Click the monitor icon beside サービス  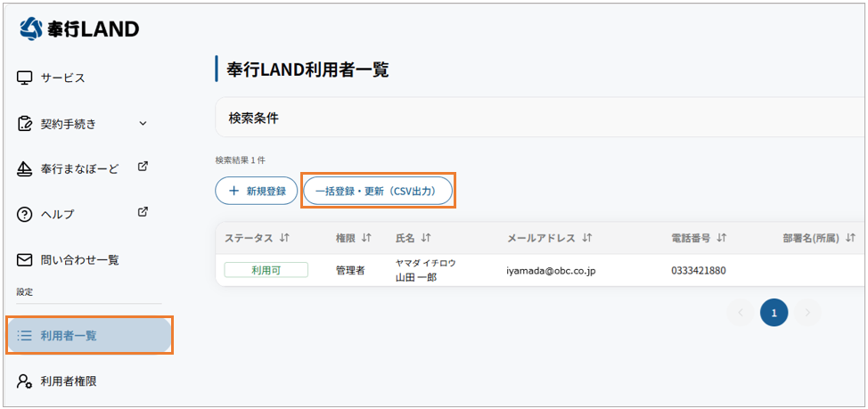(24, 78)
